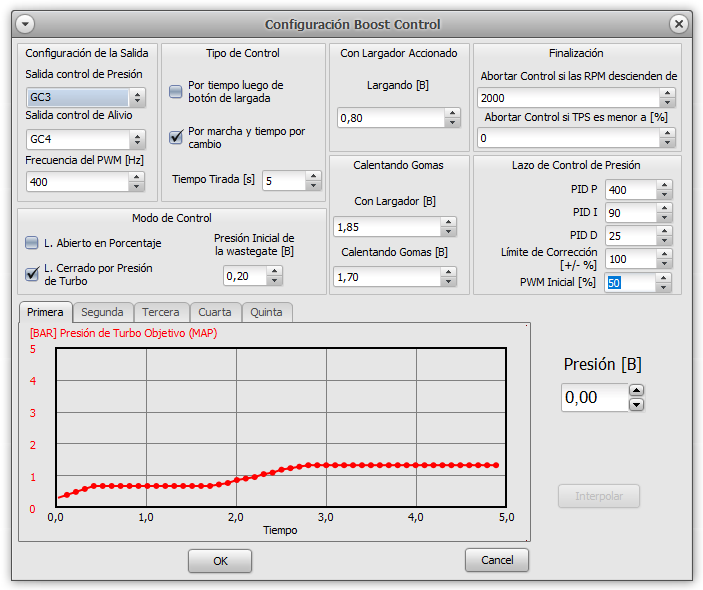Increase Límite de Corrección with up arrow
This screenshot has width=703, height=590.
[x=664, y=254]
